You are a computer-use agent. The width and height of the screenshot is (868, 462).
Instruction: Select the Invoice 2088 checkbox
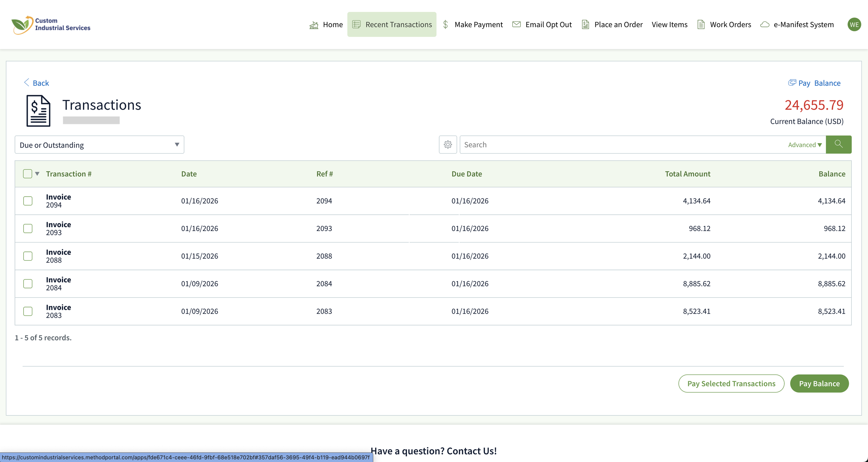click(x=28, y=256)
